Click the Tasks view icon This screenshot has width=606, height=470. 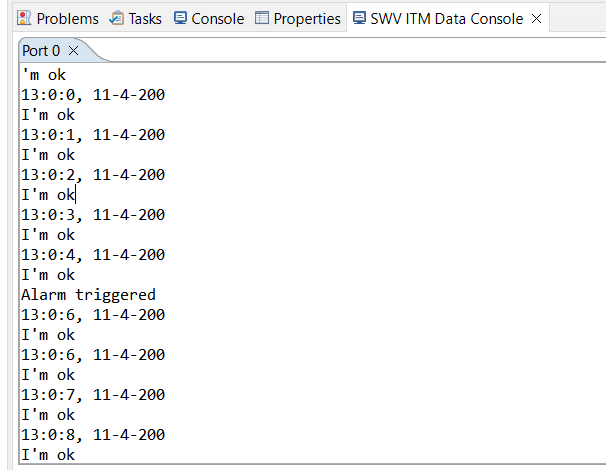click(x=117, y=18)
